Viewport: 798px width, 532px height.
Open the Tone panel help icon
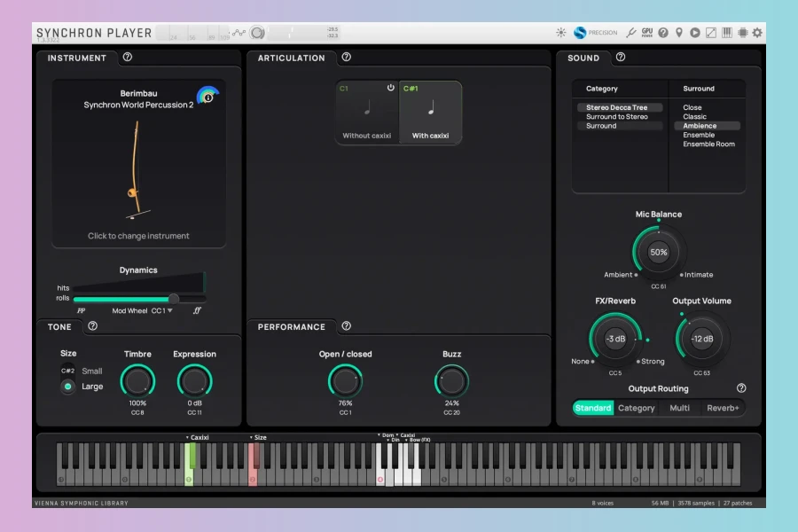(92, 326)
